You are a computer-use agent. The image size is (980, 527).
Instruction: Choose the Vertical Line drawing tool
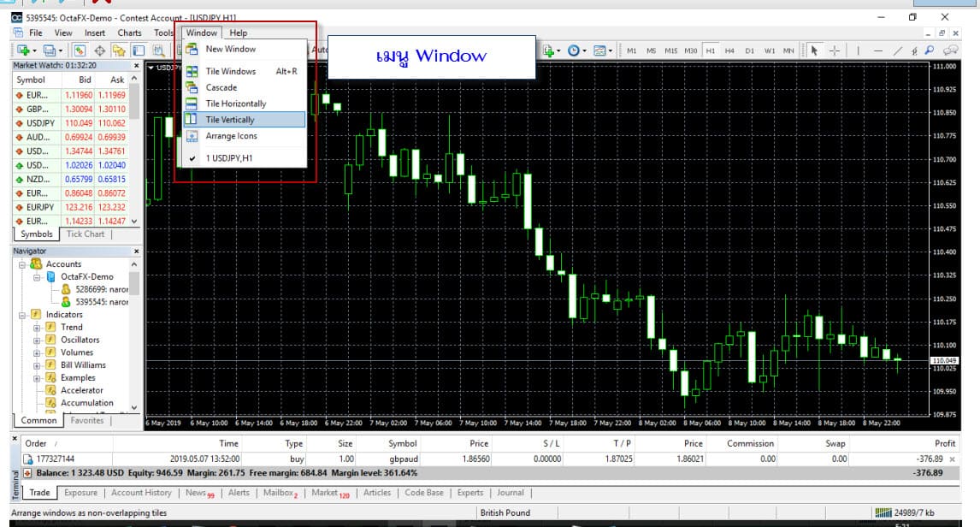[x=859, y=50]
